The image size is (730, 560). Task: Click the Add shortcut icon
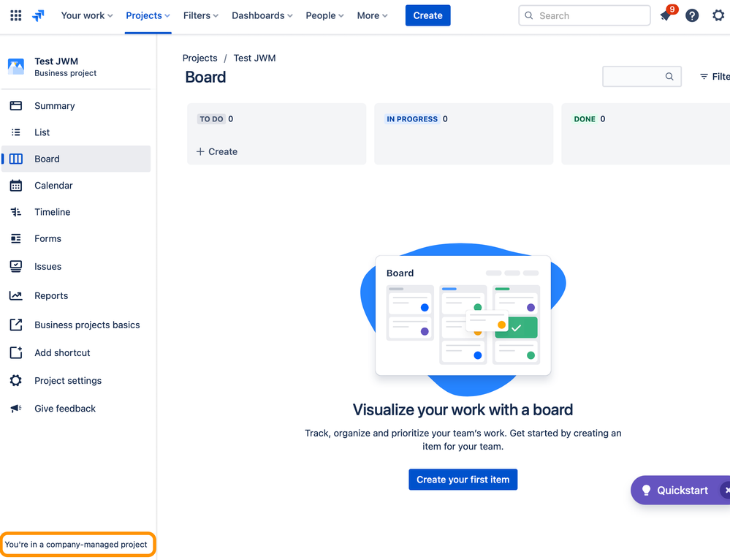[x=16, y=352]
